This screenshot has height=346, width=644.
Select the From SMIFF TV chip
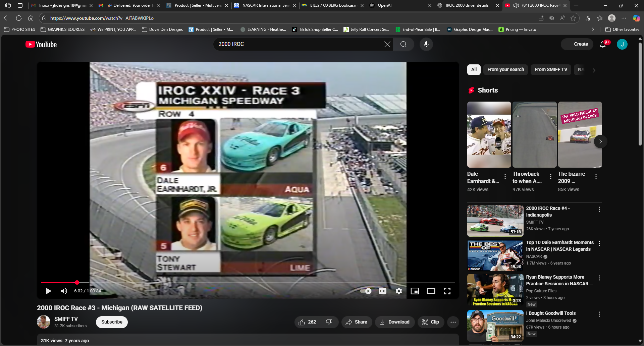pyautogui.click(x=551, y=70)
